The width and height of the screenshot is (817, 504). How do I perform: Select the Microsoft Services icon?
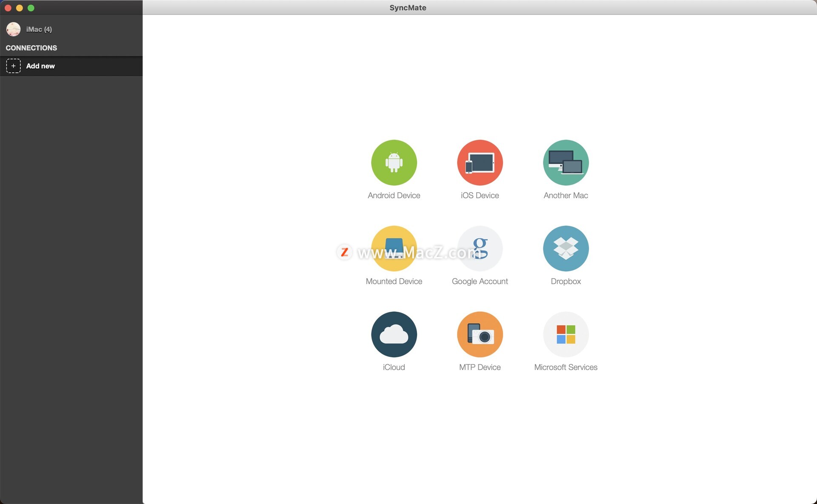coord(566,334)
